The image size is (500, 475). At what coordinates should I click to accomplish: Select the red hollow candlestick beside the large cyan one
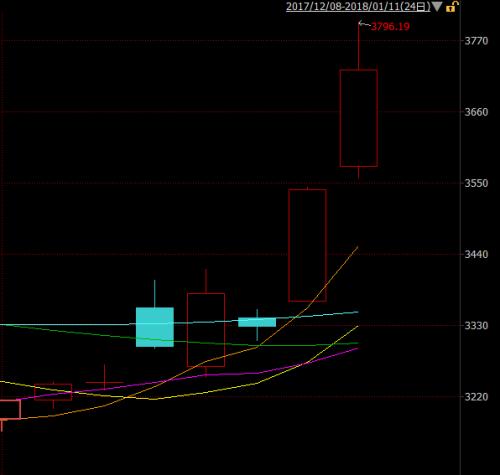206,330
